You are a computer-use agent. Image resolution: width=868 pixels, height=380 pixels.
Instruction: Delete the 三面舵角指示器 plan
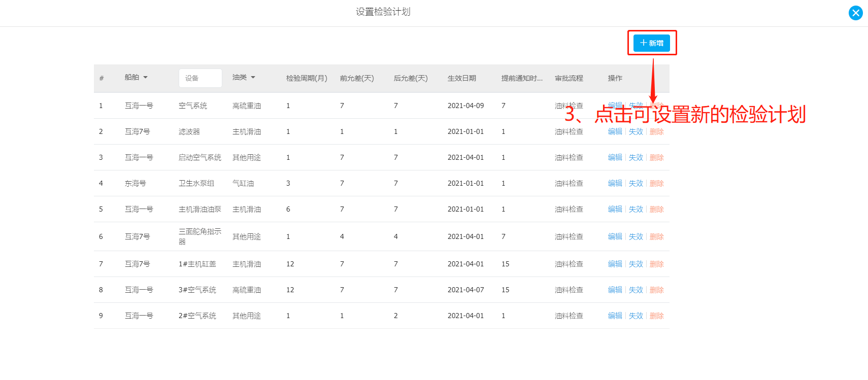pyautogui.click(x=656, y=236)
